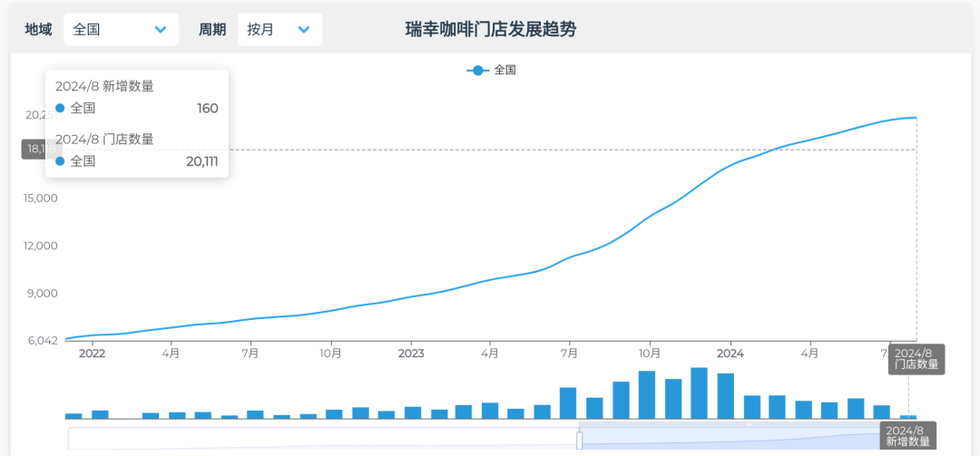The image size is (980, 456).
Task: Click the tallest bar in the new-store chart
Action: click(x=699, y=393)
